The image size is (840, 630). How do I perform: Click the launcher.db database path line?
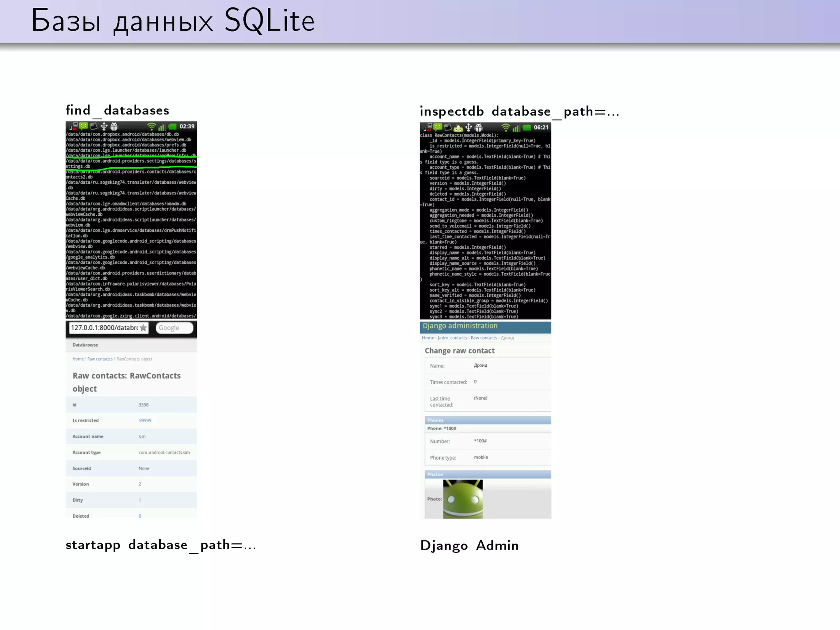click(x=126, y=151)
